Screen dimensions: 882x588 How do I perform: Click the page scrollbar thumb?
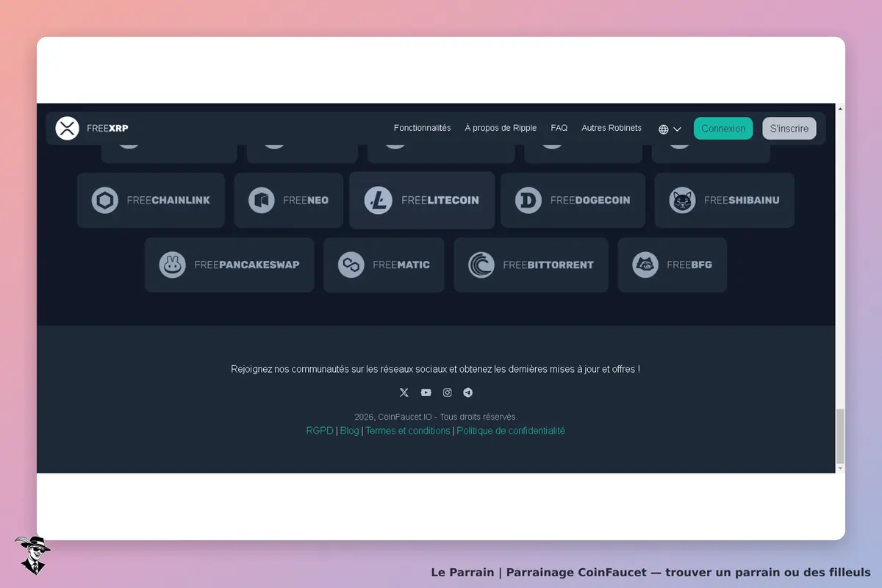tap(840, 435)
